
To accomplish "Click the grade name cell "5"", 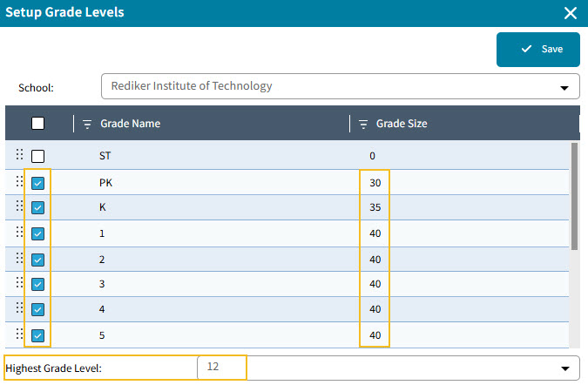I will 102,335.
